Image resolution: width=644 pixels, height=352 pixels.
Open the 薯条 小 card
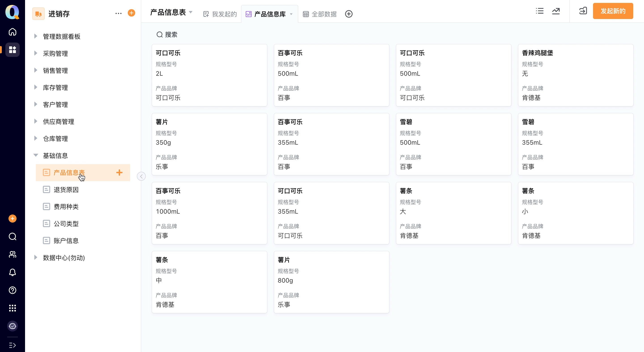[x=576, y=213]
